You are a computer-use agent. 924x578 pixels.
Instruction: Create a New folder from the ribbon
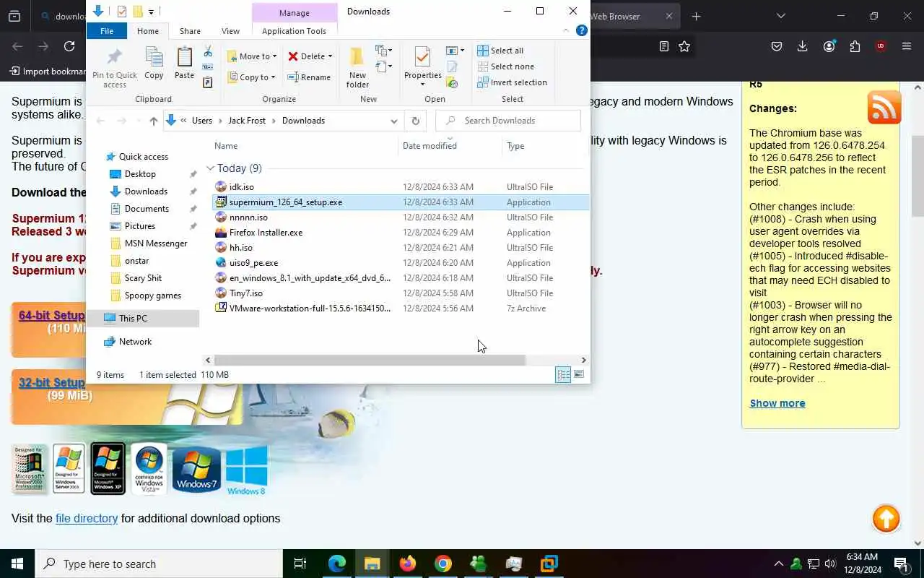point(357,67)
